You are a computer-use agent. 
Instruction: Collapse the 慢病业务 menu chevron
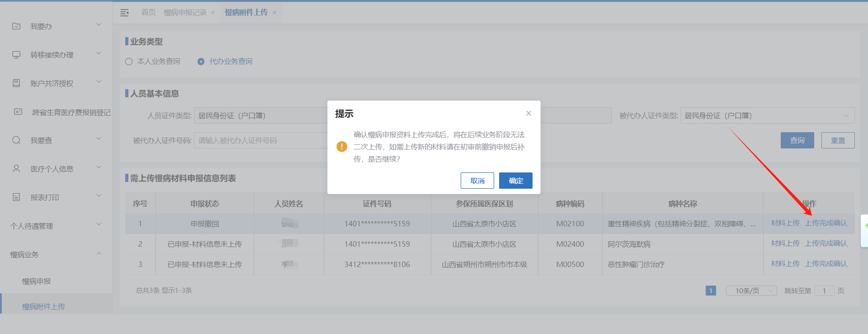tap(99, 253)
